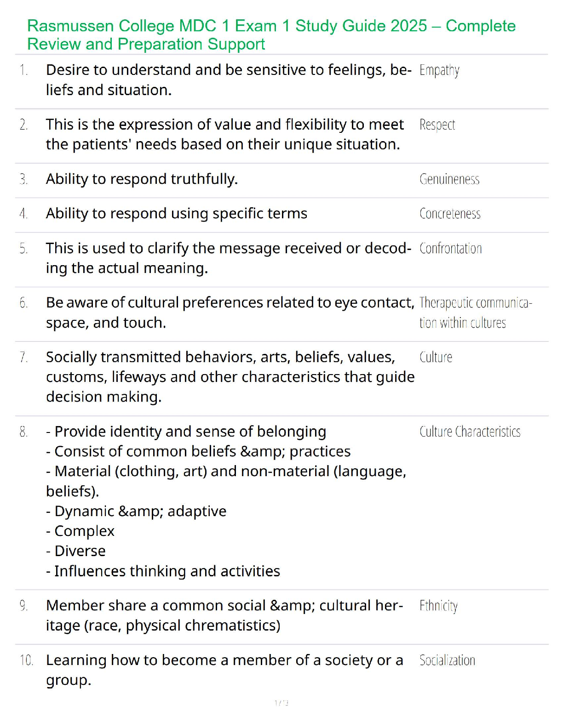Click 'Influences thinking and activities' bullet
This screenshot has height=728, width=563.
tap(163, 571)
